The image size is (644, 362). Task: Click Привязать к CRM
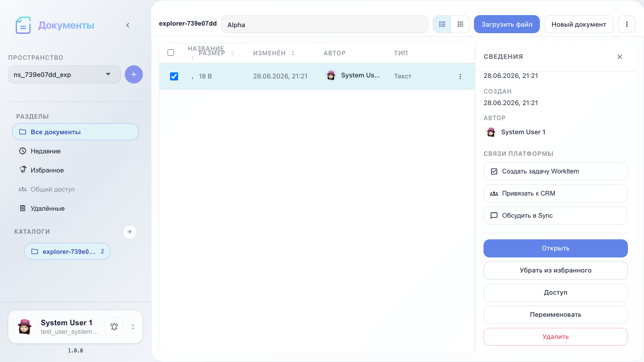(x=555, y=194)
